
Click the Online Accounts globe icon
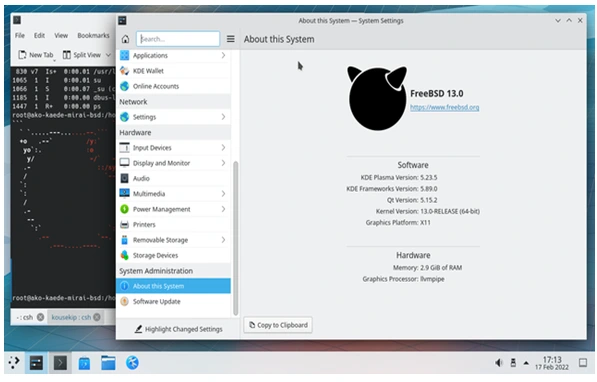point(125,86)
